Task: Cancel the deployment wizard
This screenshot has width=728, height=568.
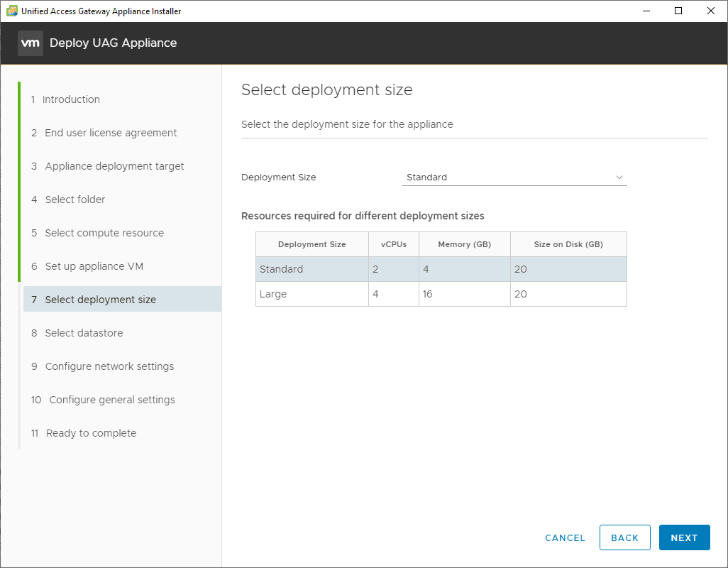Action: click(565, 537)
